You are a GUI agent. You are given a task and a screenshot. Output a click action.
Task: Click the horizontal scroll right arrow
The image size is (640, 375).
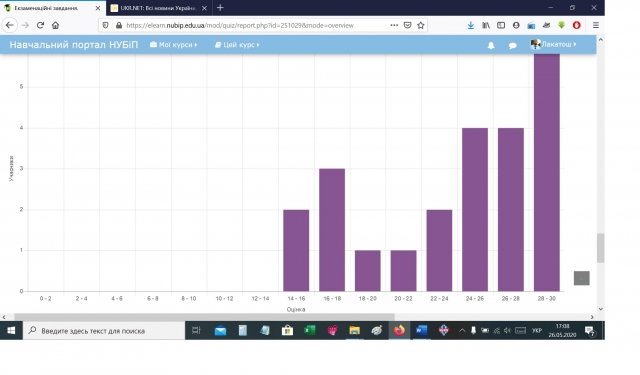(592, 317)
